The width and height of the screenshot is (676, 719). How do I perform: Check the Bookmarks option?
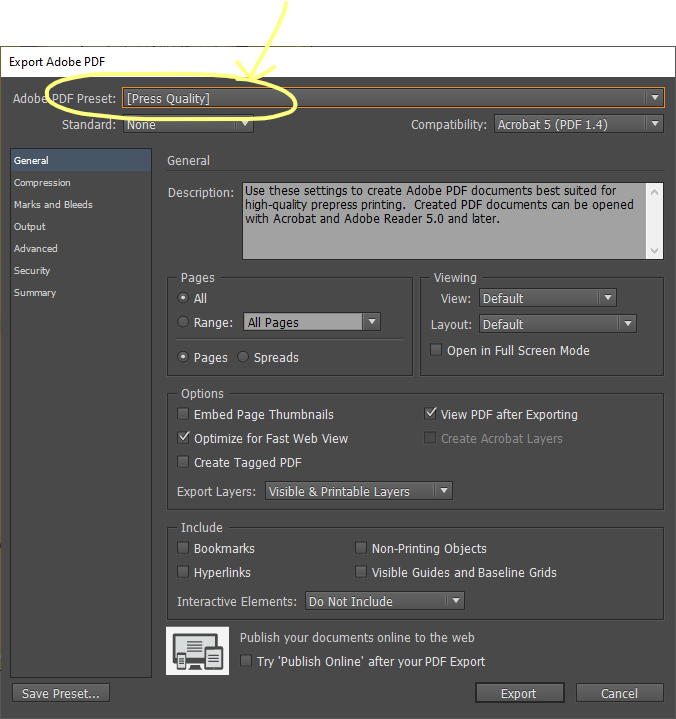(183, 548)
